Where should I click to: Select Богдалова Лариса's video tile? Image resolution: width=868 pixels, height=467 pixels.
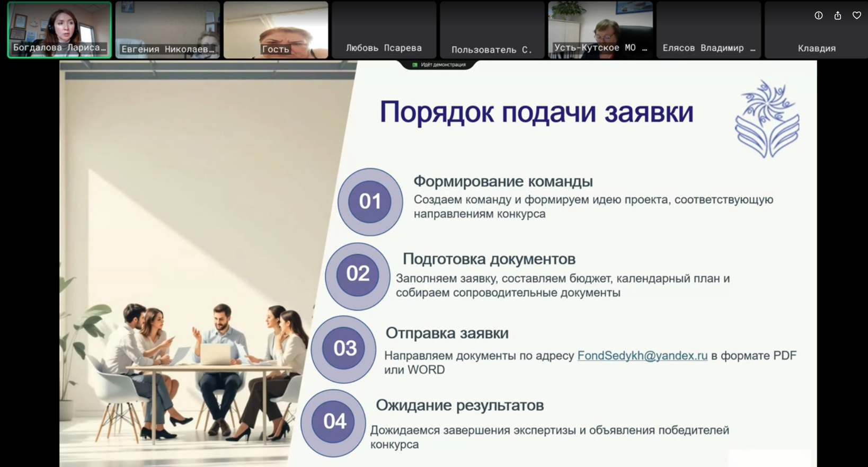[59, 30]
